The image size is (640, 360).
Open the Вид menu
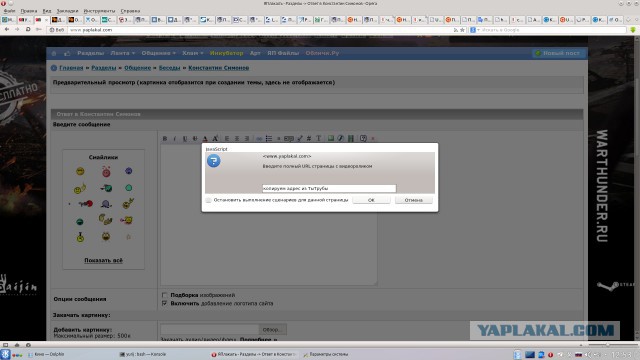tap(47, 11)
